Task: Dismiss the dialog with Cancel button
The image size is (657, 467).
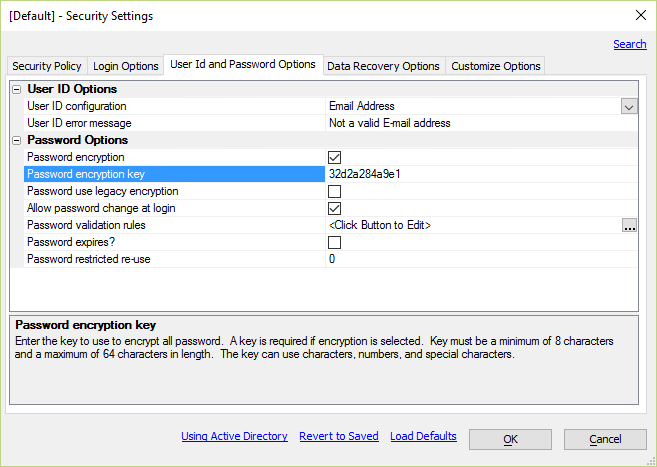Action: [605, 439]
